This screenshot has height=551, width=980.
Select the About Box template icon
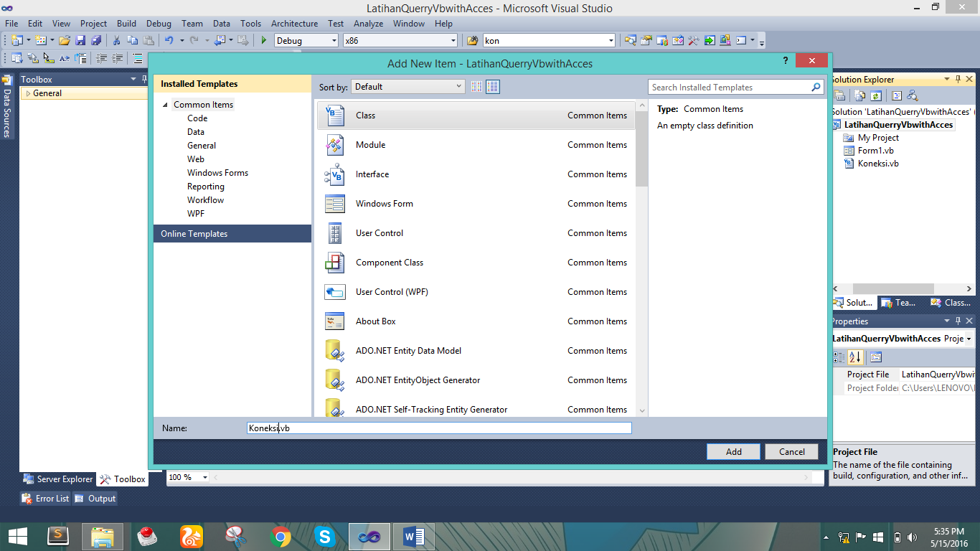pyautogui.click(x=334, y=321)
